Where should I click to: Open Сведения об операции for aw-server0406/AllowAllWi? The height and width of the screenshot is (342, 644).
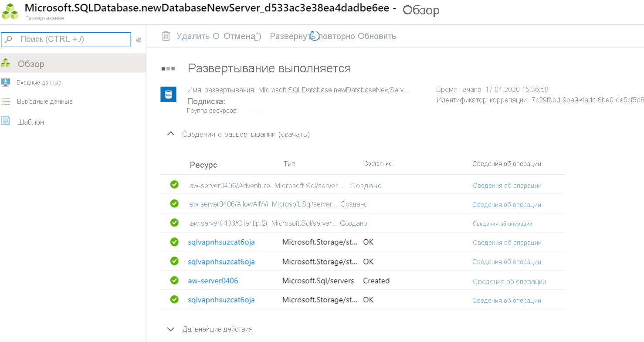[x=507, y=205]
